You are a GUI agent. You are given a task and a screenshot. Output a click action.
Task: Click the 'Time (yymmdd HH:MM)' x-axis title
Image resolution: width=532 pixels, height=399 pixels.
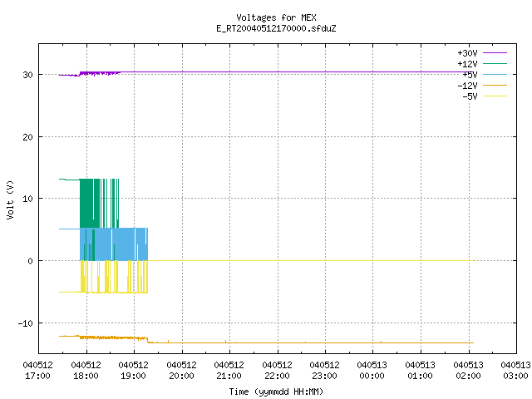point(276,392)
